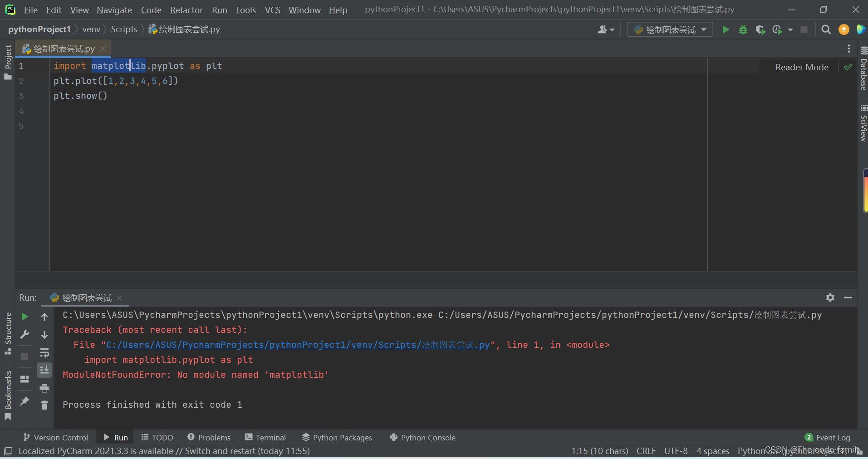
Task: Open IDE updates via the orange arrow icon
Action: [x=843, y=29]
